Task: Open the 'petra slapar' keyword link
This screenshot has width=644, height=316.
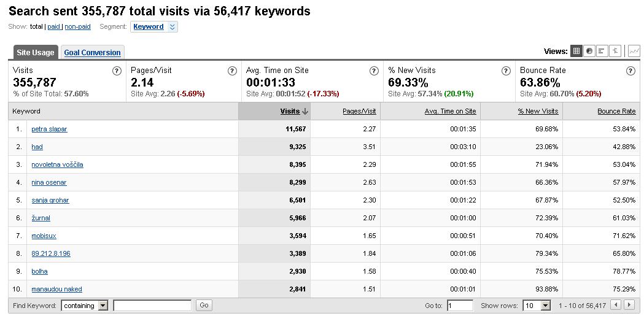Action: (49, 129)
